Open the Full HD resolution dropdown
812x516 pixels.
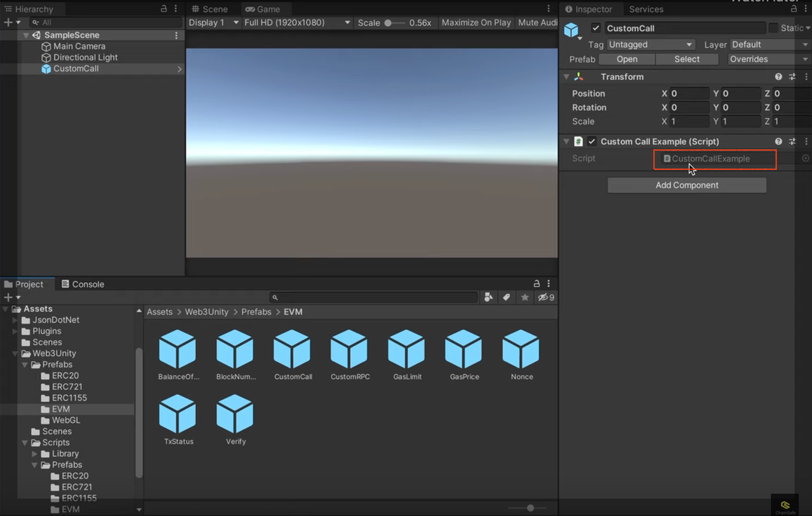297,22
